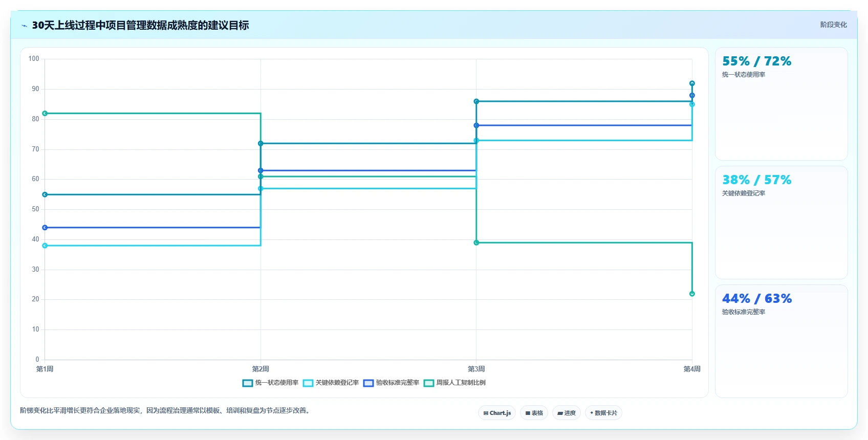868x440 pixels.
Task: Click the 关键依赖登记率 card label
Action: point(744,193)
